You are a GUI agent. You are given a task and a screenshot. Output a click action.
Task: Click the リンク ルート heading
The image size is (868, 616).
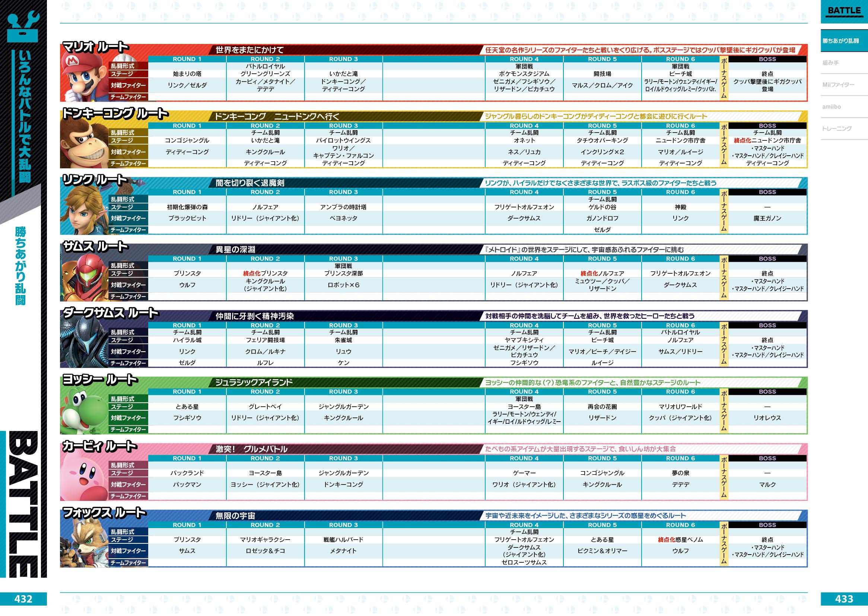tap(95, 180)
